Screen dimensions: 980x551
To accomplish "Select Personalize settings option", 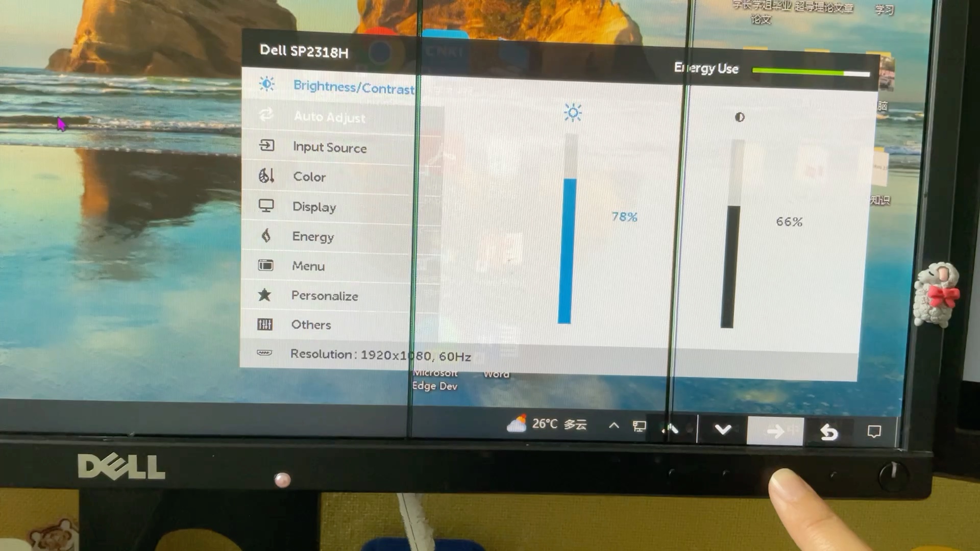I will (x=324, y=295).
